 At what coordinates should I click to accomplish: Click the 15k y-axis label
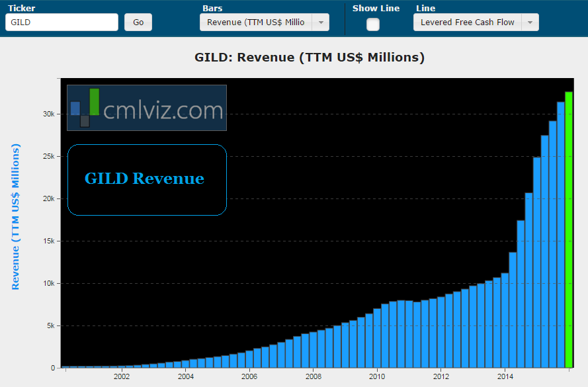(x=49, y=241)
